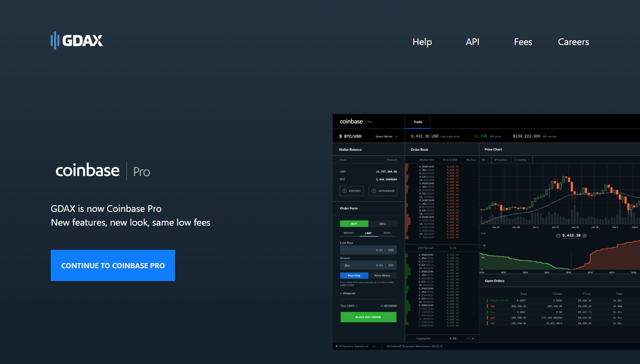Viewport: 640px width, 364px height.
Task: Click the Wallet Balance panel header
Action: pos(368,149)
